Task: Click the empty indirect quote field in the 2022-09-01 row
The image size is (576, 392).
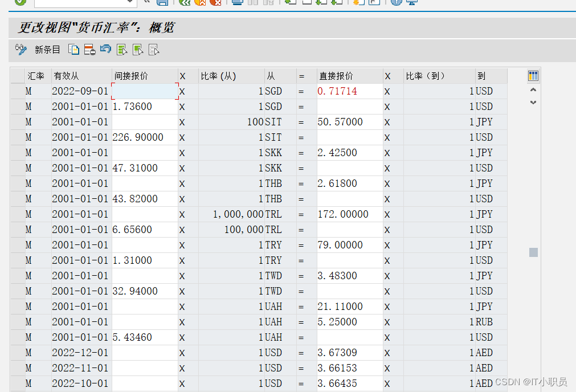Action: click(x=145, y=91)
